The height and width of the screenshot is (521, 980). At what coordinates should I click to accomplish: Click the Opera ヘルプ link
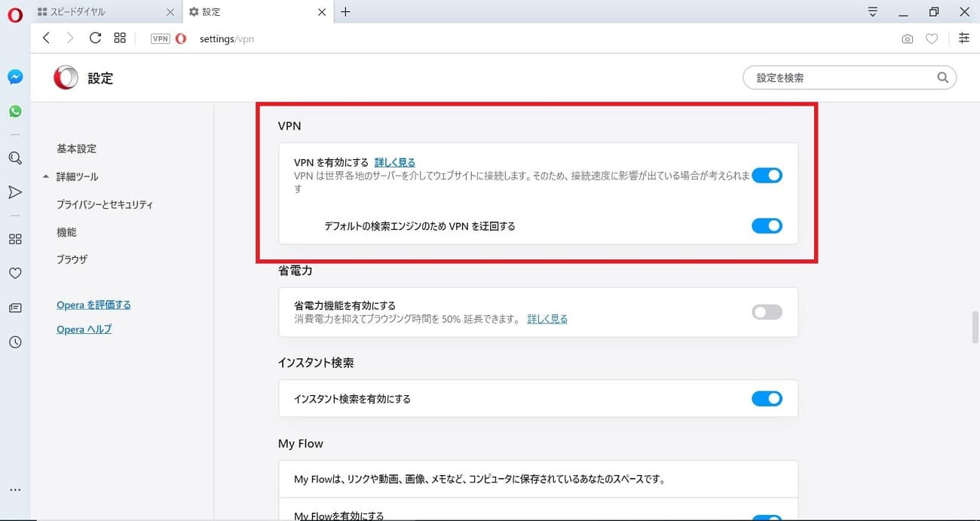[84, 329]
